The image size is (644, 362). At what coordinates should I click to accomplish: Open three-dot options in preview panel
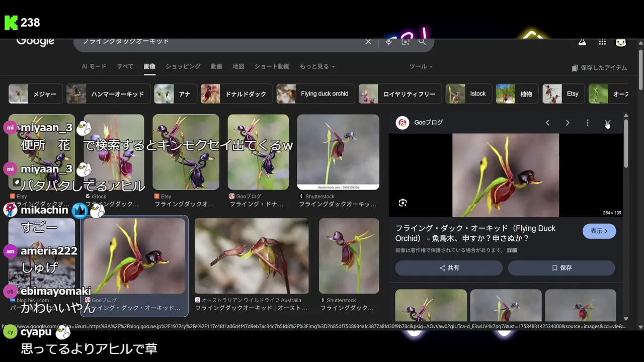click(x=587, y=123)
